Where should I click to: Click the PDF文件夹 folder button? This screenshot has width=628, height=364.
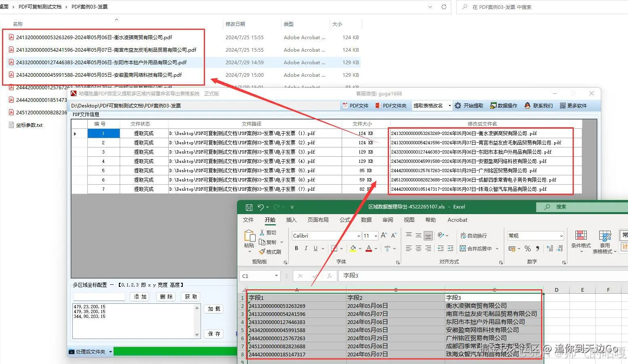(391, 106)
